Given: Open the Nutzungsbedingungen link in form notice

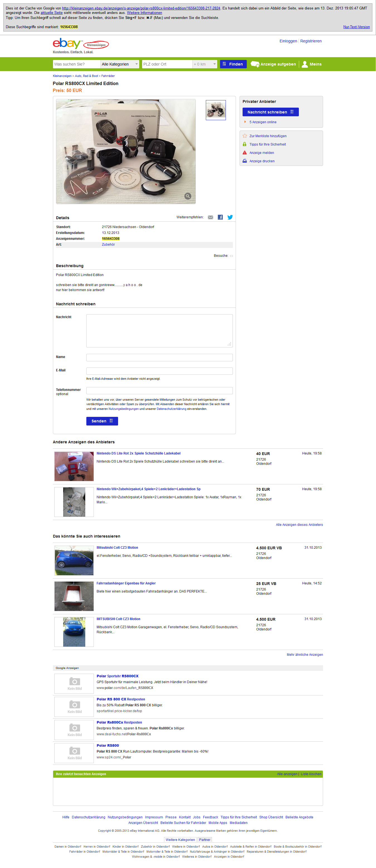Looking at the screenshot, I should [x=124, y=409].
